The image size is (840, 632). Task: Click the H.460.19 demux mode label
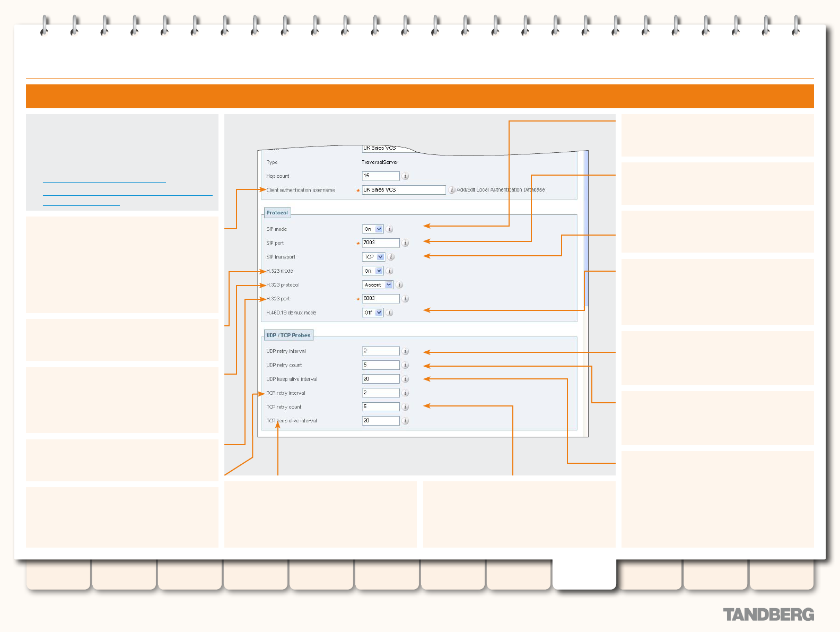pos(291,313)
